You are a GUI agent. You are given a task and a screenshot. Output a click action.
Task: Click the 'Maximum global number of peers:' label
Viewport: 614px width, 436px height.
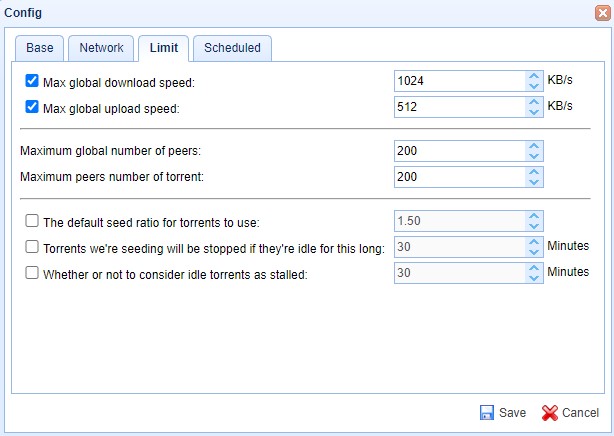click(x=110, y=151)
